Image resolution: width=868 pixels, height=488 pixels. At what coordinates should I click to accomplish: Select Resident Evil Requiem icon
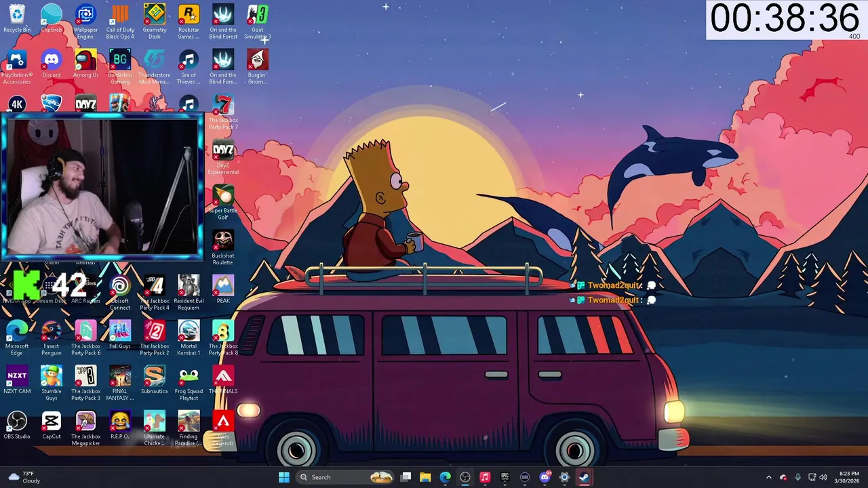(189, 293)
